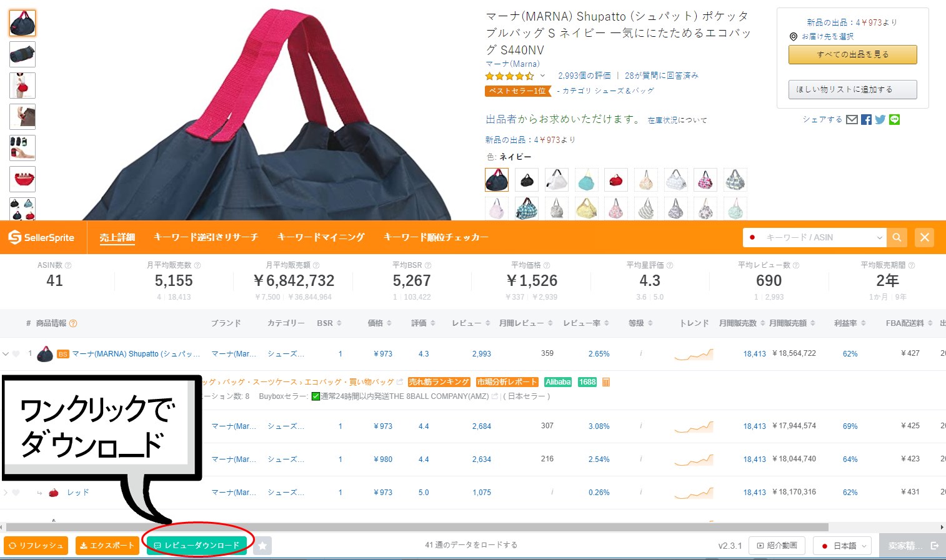Share the product by email icon
The image size is (946, 560).
852,120
